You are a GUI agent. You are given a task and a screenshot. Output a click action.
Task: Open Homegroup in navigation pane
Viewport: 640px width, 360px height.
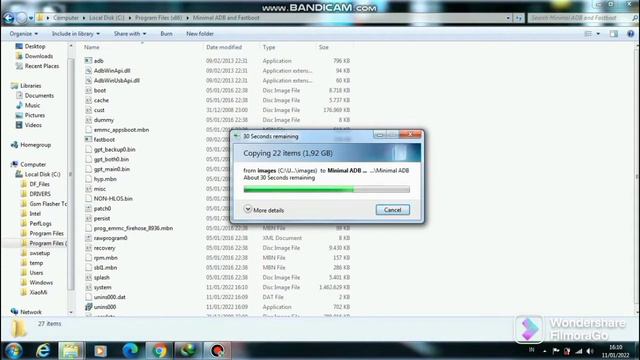click(35, 145)
